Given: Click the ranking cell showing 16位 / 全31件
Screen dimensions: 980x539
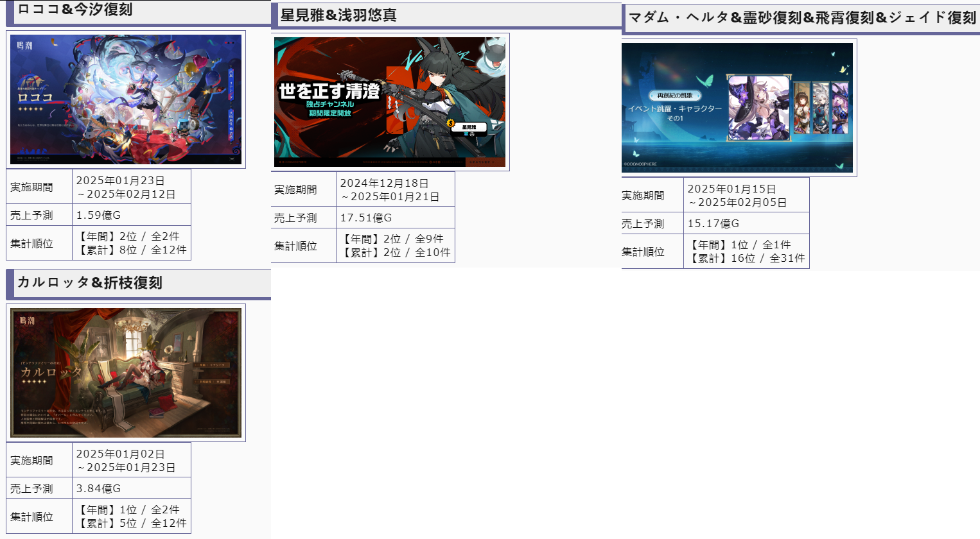Looking at the screenshot, I should (746, 252).
